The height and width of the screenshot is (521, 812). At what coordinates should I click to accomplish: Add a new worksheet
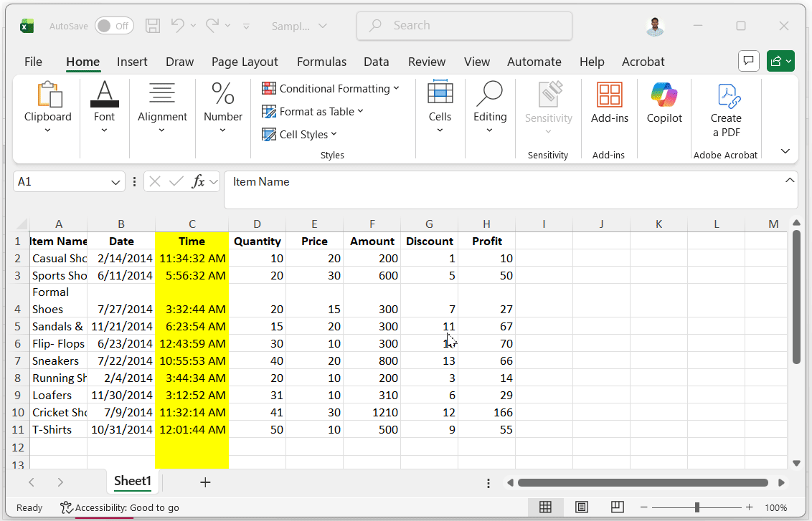click(205, 482)
